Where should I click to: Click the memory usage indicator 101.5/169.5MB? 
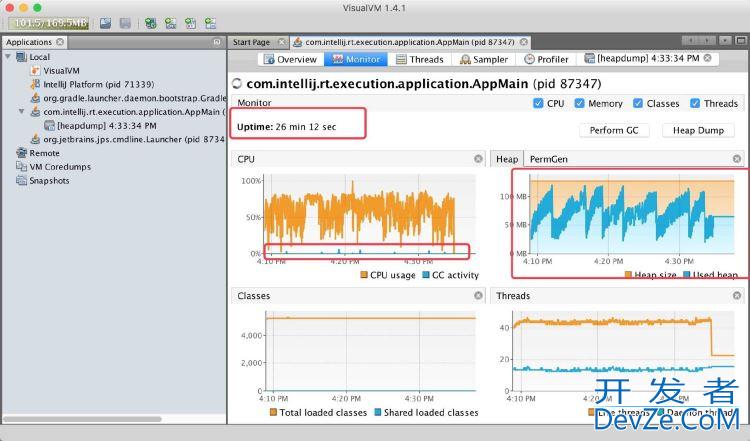point(48,23)
